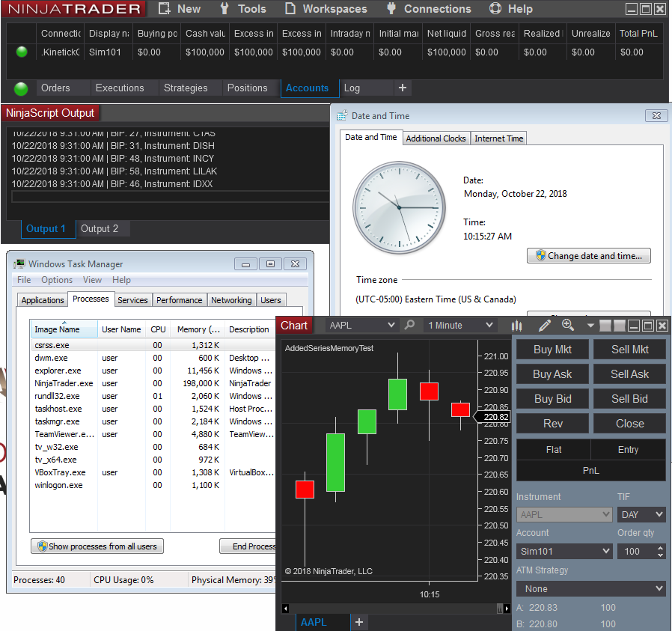Sort processes by Image Name column
This screenshot has height=631, width=672.
(64, 329)
